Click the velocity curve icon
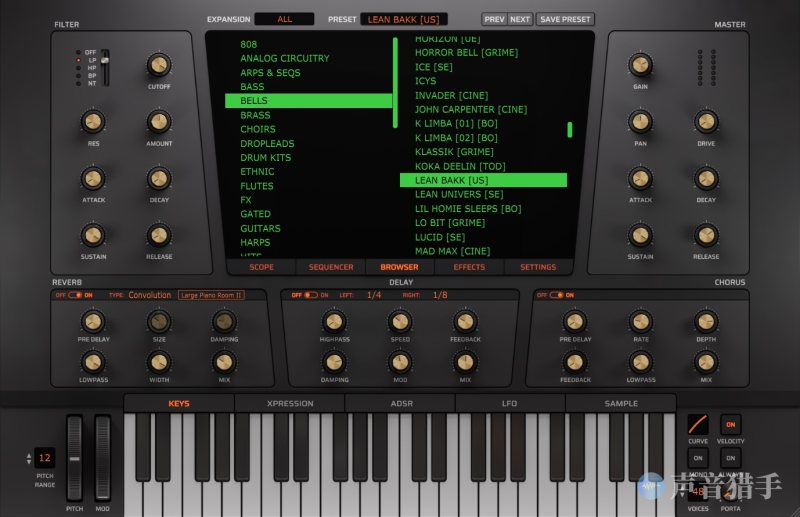This screenshot has width=800, height=517. tap(698, 424)
